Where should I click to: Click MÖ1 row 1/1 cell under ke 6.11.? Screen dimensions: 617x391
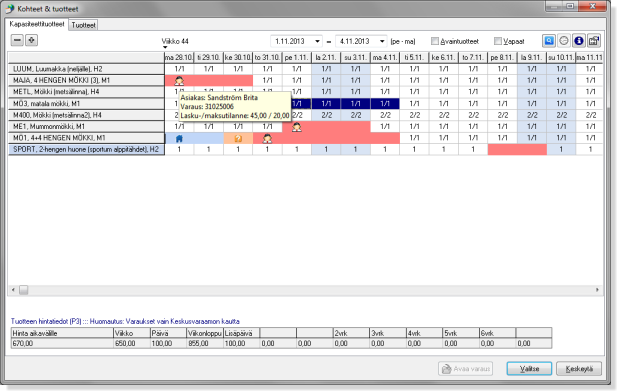coord(443,138)
